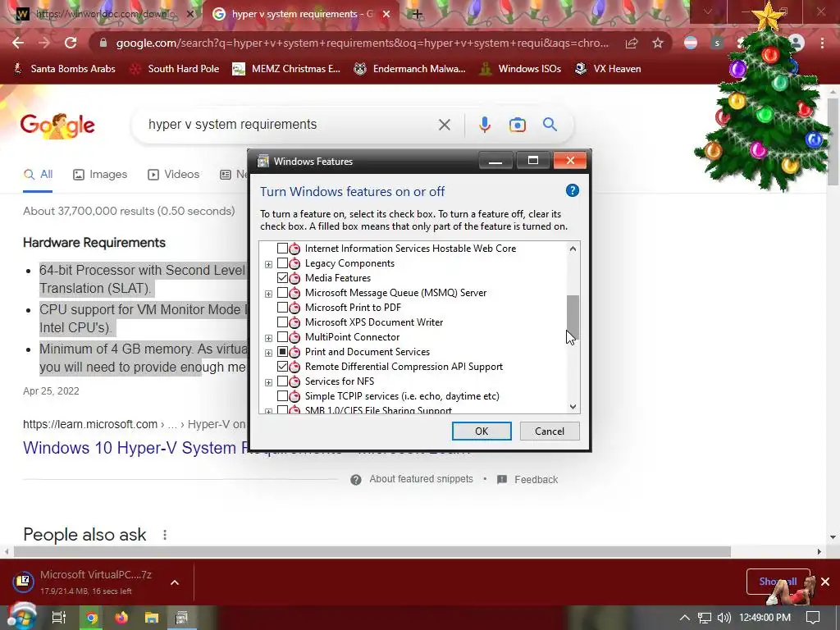Open Windows 10 Hyper-V System Requirements link

[x=134, y=448]
